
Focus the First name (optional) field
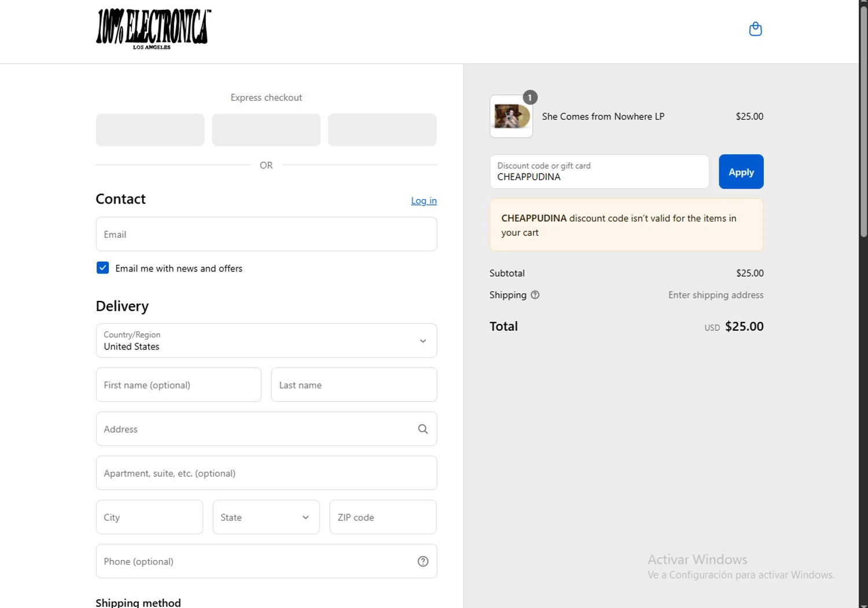click(178, 385)
